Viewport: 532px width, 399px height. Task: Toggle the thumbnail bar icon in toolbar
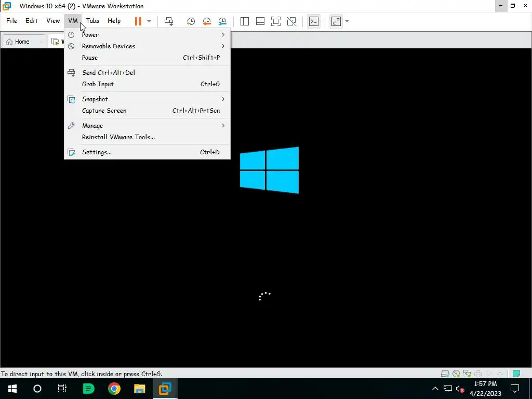tap(260, 21)
